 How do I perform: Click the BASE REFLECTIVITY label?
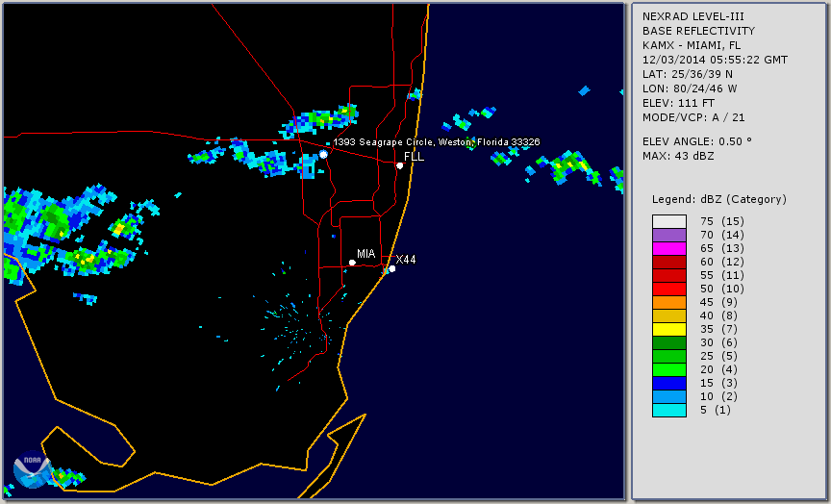coord(698,32)
